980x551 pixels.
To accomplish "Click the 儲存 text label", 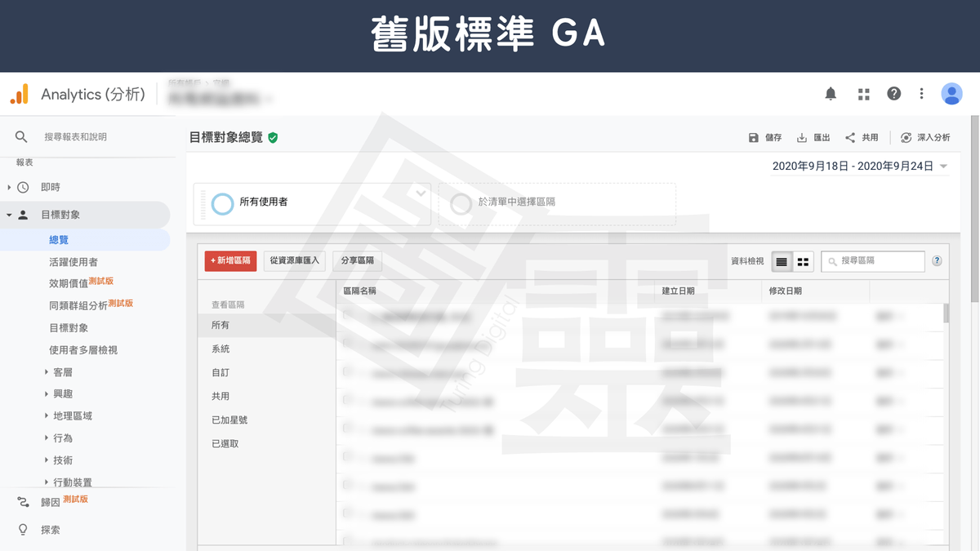I will click(x=773, y=138).
